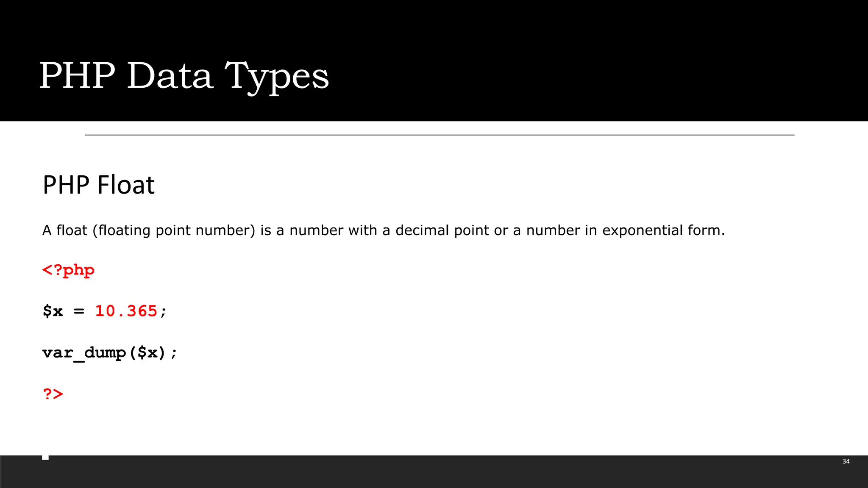
Task: Click the phrase '(floating point number)'
Action: pyautogui.click(x=174, y=230)
